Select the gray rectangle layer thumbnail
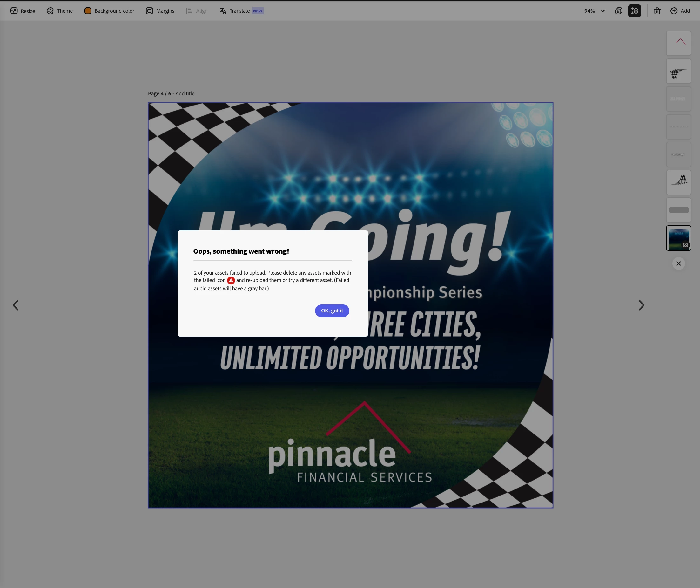This screenshot has height=588, width=700. tap(678, 210)
